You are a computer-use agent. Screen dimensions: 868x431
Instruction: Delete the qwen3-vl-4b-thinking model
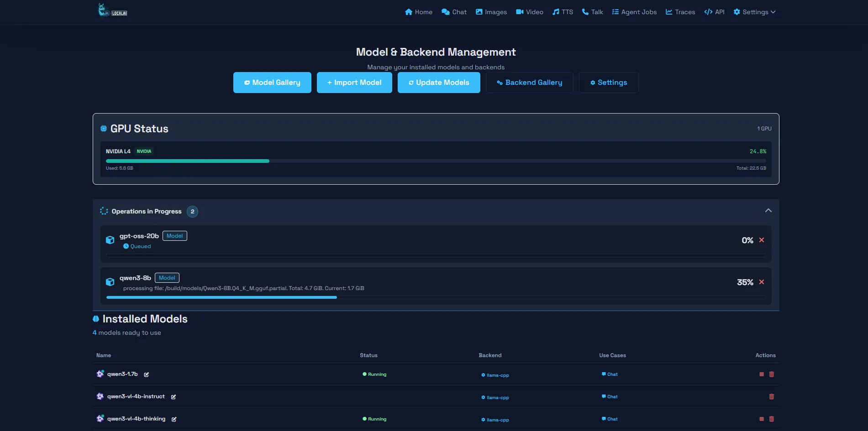coord(771,419)
